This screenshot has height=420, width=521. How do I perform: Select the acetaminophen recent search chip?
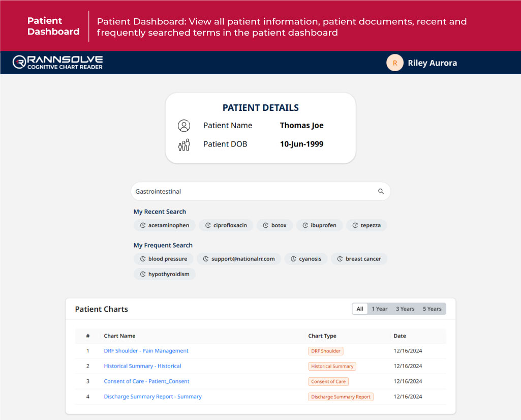point(164,225)
